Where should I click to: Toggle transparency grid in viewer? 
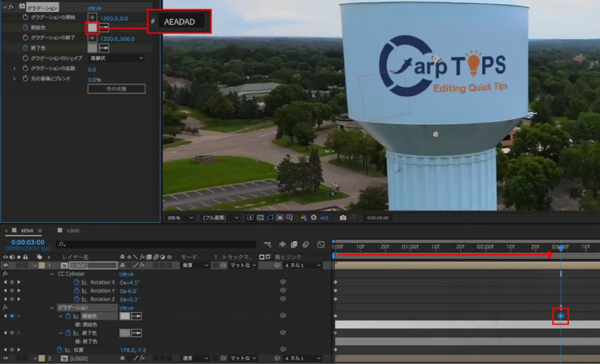260,218
